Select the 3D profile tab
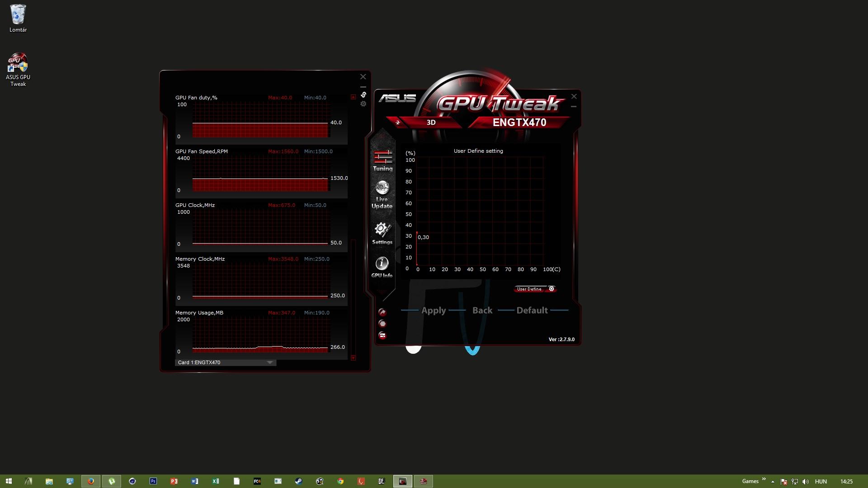The image size is (868, 488). [x=431, y=122]
